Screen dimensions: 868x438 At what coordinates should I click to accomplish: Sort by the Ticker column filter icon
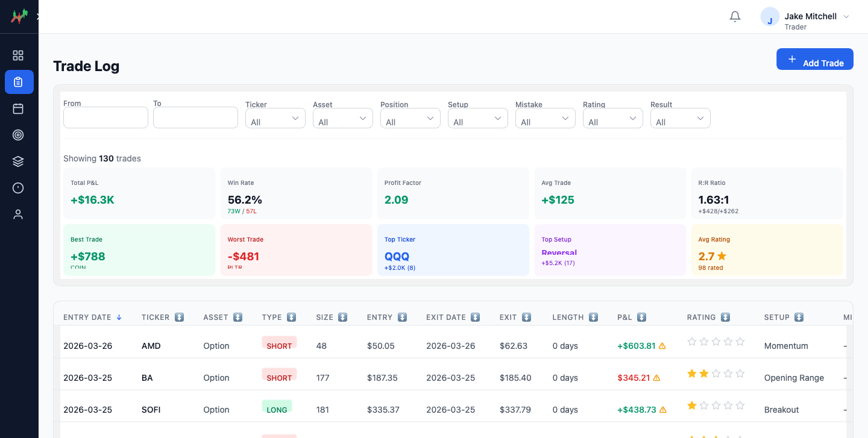point(179,318)
